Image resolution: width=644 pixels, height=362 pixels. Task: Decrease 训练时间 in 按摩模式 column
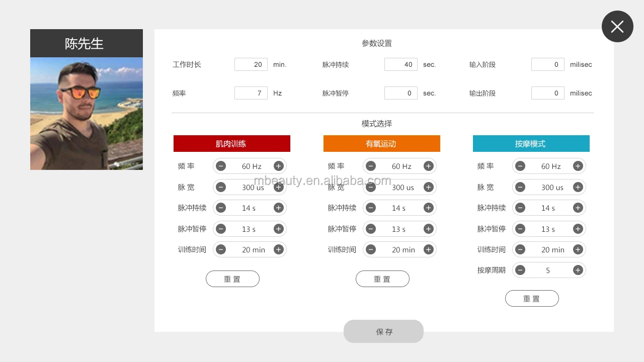pyautogui.click(x=520, y=249)
